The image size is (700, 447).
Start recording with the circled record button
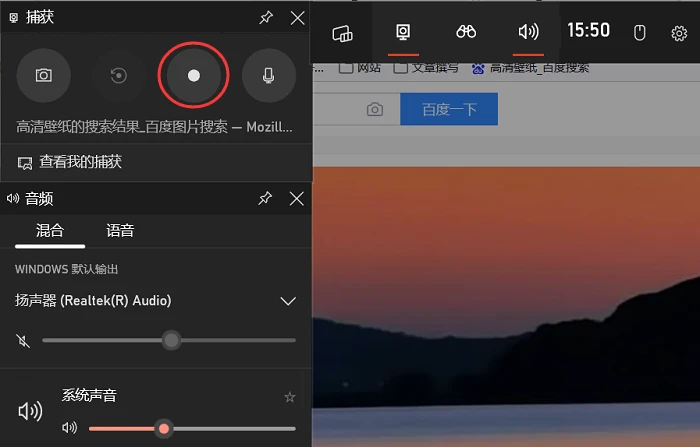[x=193, y=75]
